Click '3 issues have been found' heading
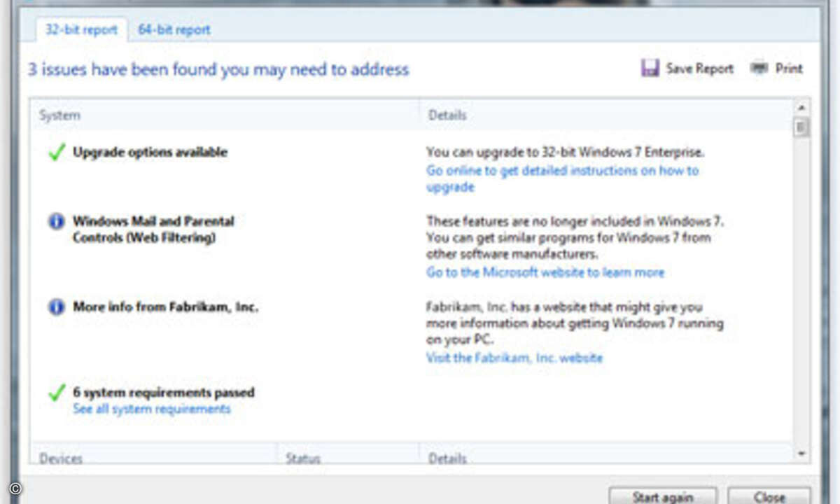The image size is (840, 504). (x=218, y=69)
